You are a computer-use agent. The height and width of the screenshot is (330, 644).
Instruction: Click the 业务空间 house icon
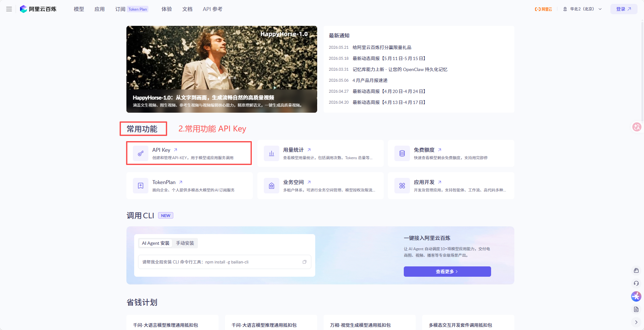(272, 186)
